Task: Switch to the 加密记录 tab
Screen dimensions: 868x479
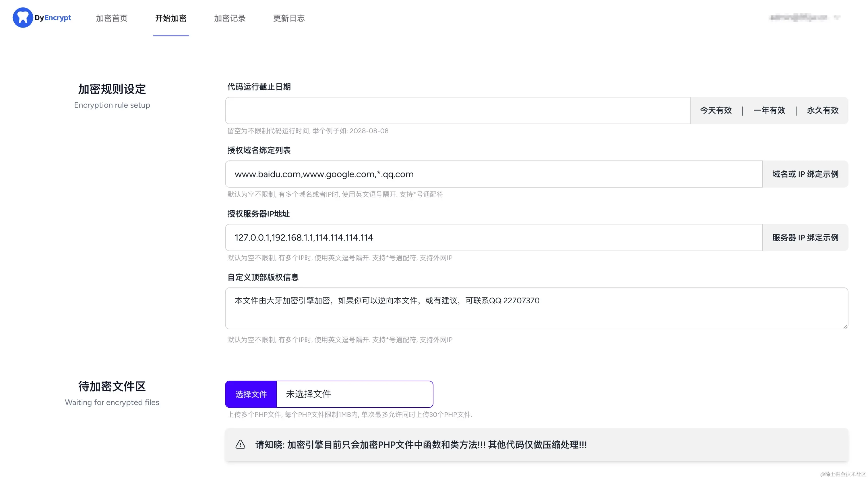Action: (229, 19)
